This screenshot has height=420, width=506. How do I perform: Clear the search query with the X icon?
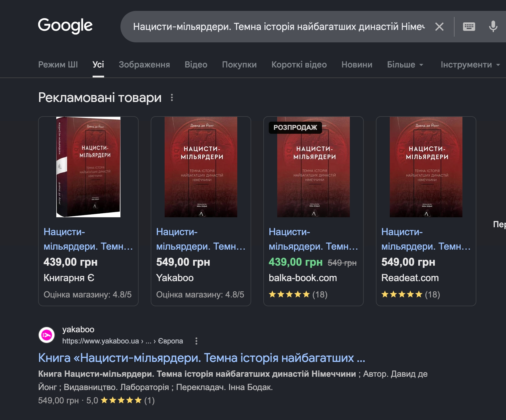(439, 27)
